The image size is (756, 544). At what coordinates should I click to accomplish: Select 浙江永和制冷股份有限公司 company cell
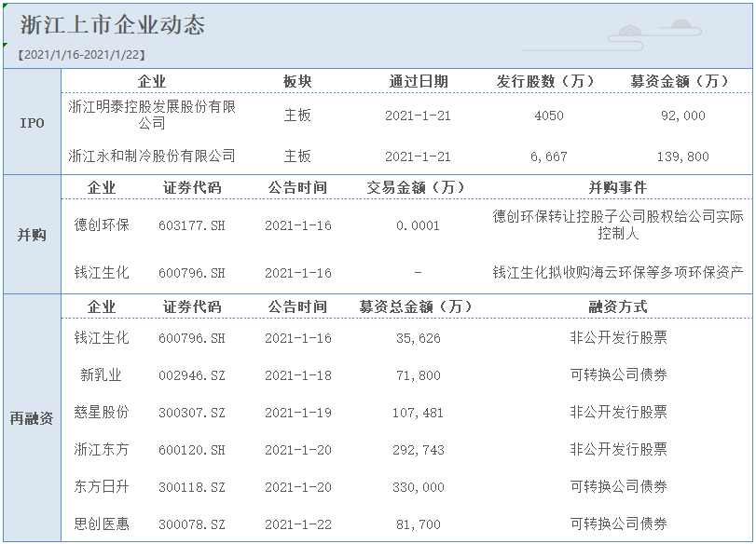pos(152,156)
